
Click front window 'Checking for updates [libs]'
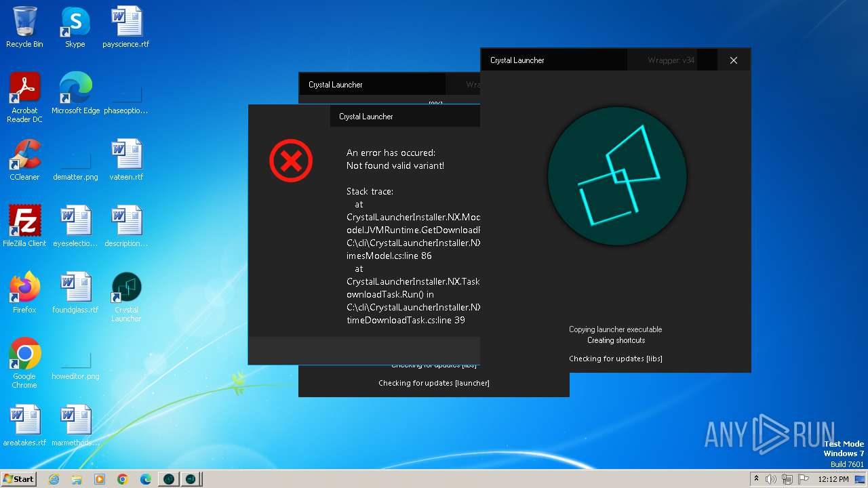point(616,359)
